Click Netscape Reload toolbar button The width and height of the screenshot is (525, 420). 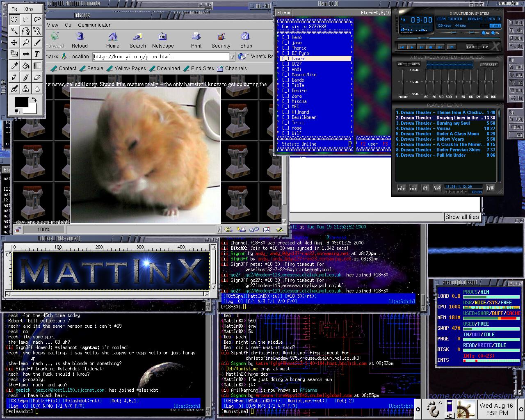click(80, 40)
